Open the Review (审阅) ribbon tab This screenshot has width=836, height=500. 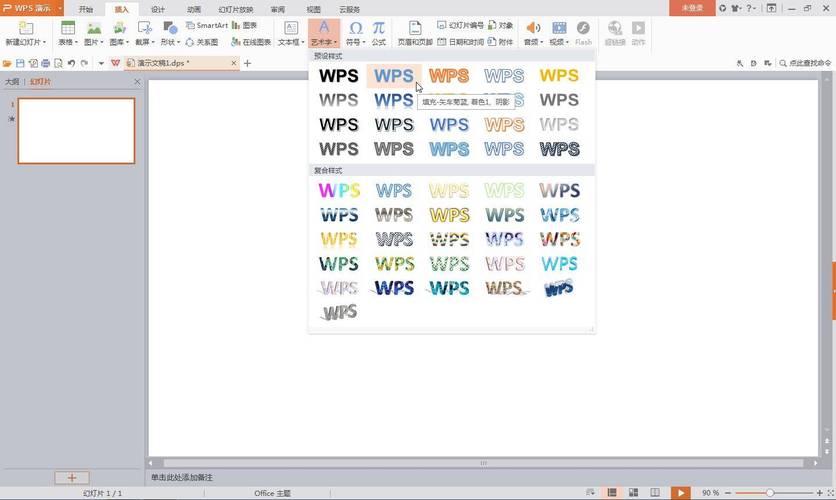278,9
